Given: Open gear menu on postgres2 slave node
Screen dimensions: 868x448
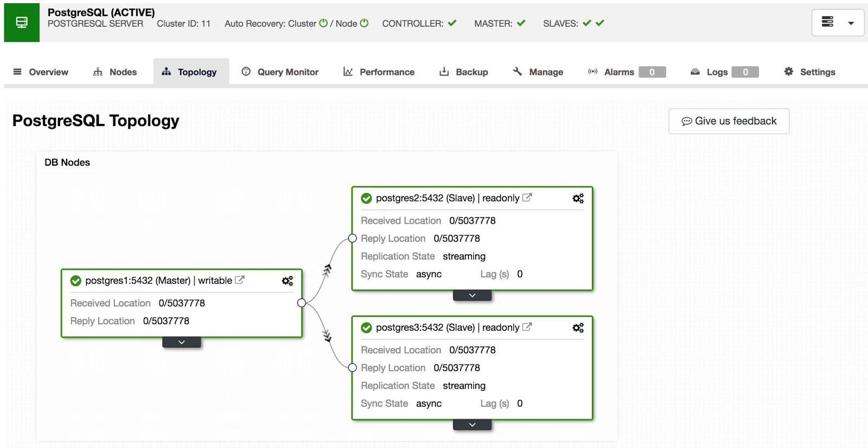Looking at the screenshot, I should click(578, 198).
